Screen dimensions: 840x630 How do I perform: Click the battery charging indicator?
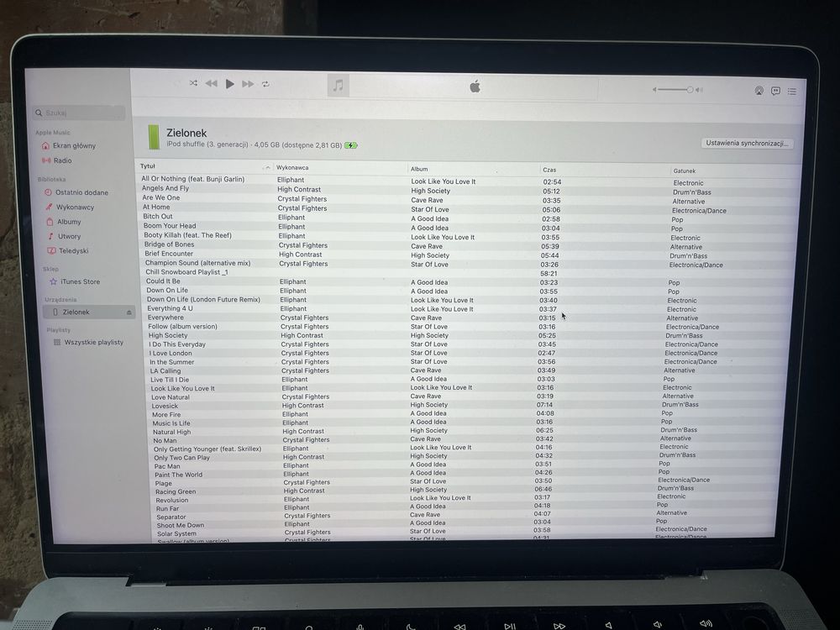[351, 145]
